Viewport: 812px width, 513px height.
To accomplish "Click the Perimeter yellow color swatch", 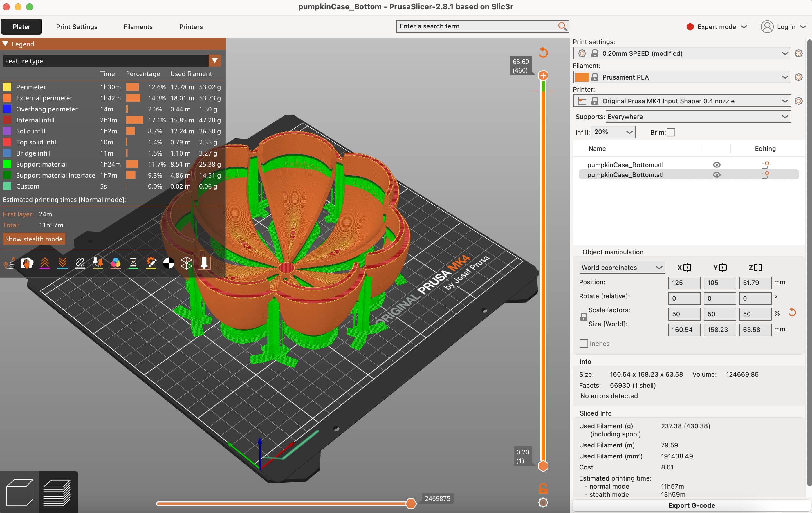I will tap(8, 87).
